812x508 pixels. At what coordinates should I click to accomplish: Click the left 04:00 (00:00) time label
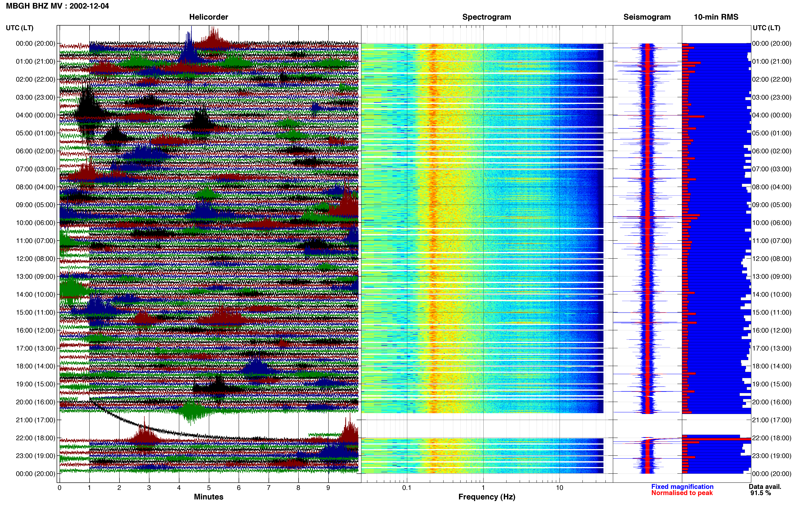point(36,115)
